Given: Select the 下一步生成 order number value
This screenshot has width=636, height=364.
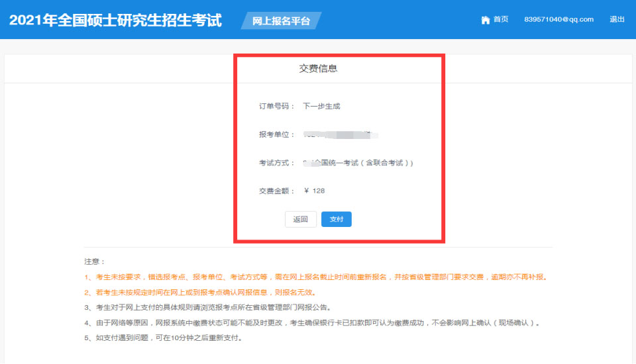Looking at the screenshot, I should [321, 106].
